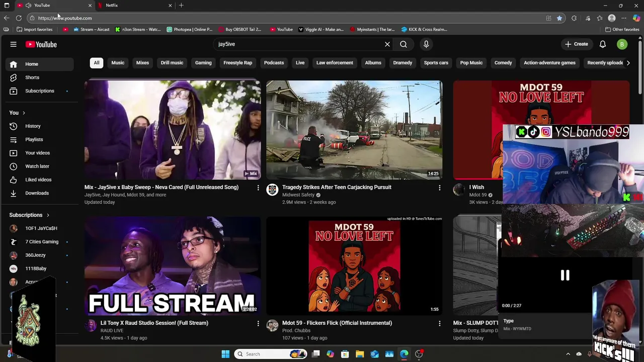Image resolution: width=644 pixels, height=362 pixels.
Task: Select the Drill music chip
Action: click(172, 63)
